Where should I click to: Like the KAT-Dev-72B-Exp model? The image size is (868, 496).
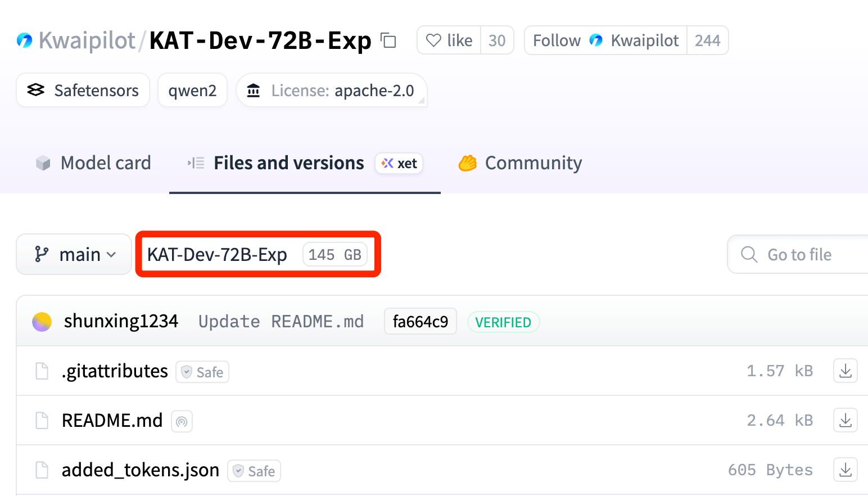coord(449,40)
